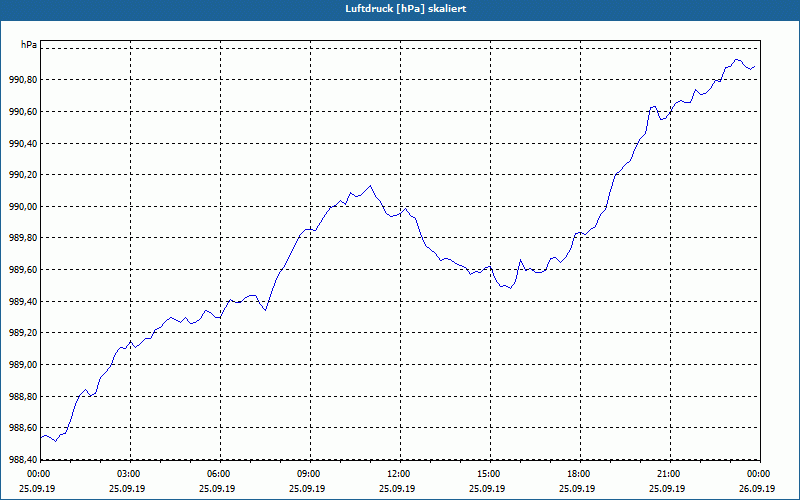Click the 989,80 y-axis label

pos(23,238)
